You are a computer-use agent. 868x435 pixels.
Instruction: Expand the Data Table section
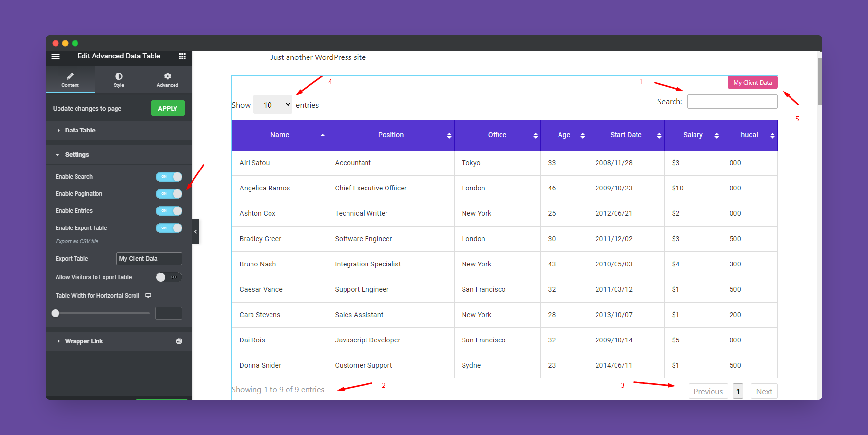80,131
